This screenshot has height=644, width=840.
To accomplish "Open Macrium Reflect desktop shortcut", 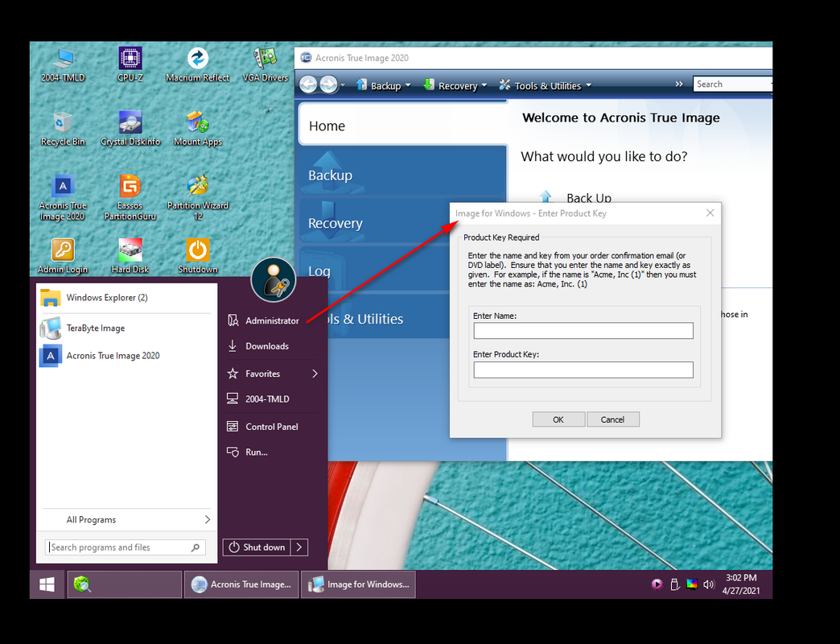I will (198, 65).
